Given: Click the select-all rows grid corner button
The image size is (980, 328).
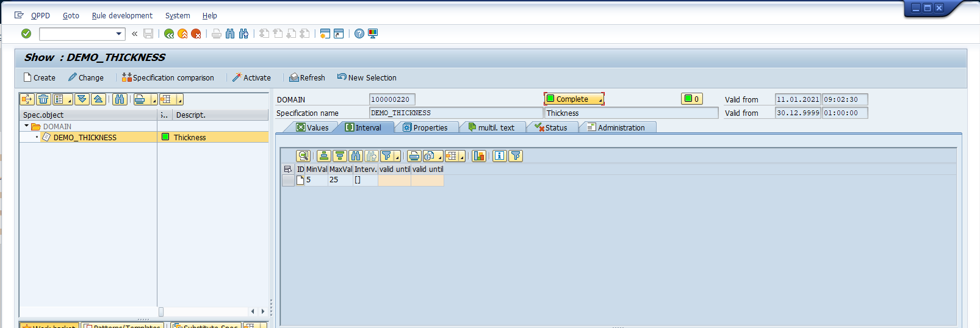Looking at the screenshot, I should [x=288, y=169].
